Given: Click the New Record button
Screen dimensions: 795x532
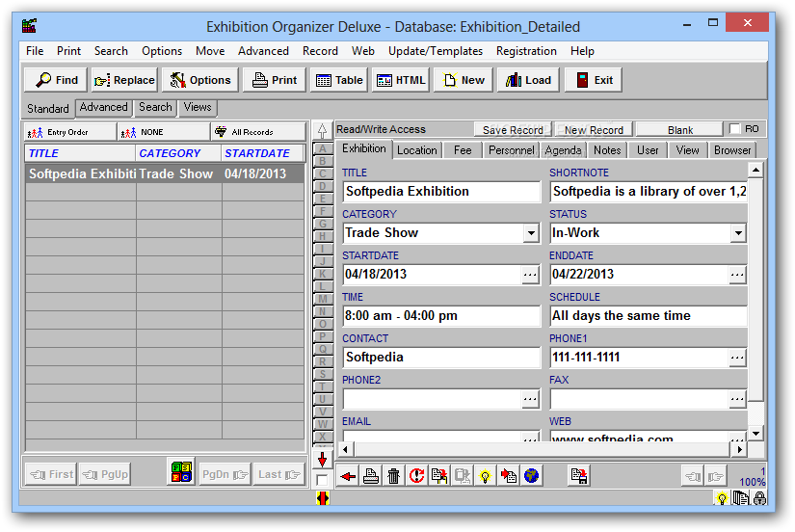Looking at the screenshot, I should point(594,130).
